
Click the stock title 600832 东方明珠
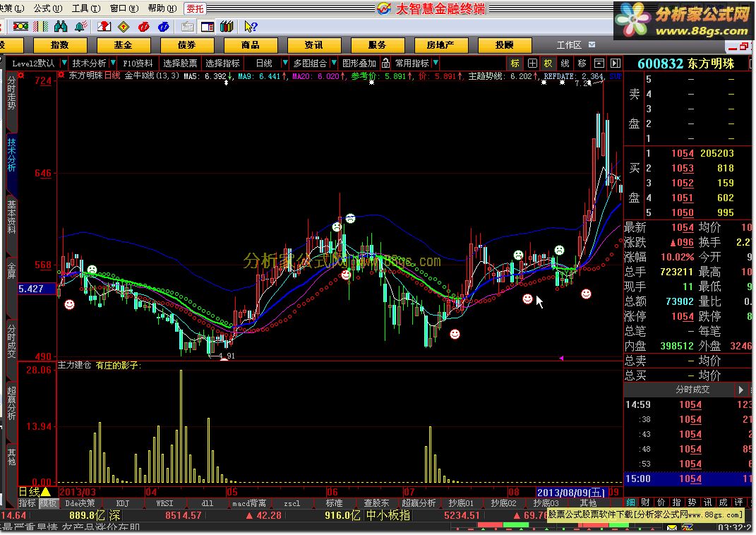[x=685, y=64]
